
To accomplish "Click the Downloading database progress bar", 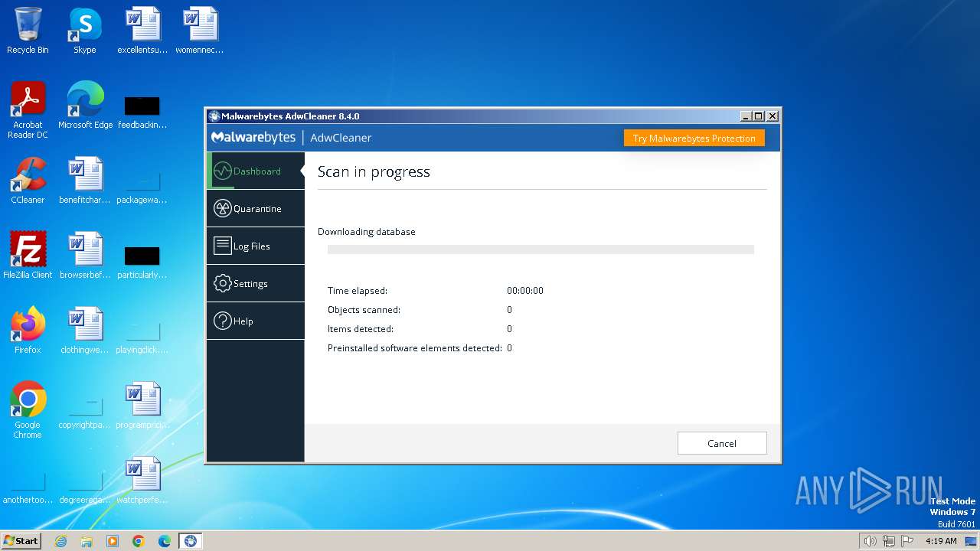I will 541,249.
